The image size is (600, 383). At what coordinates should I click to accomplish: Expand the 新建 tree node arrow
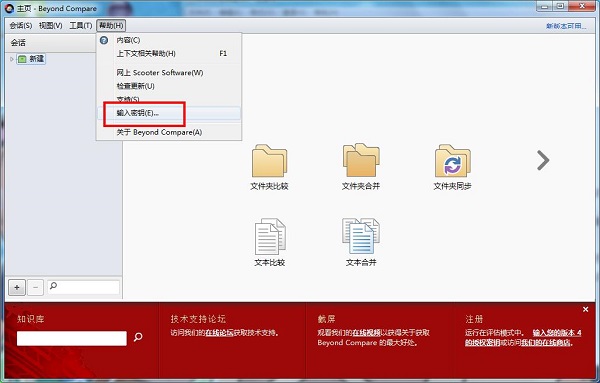pos(12,59)
